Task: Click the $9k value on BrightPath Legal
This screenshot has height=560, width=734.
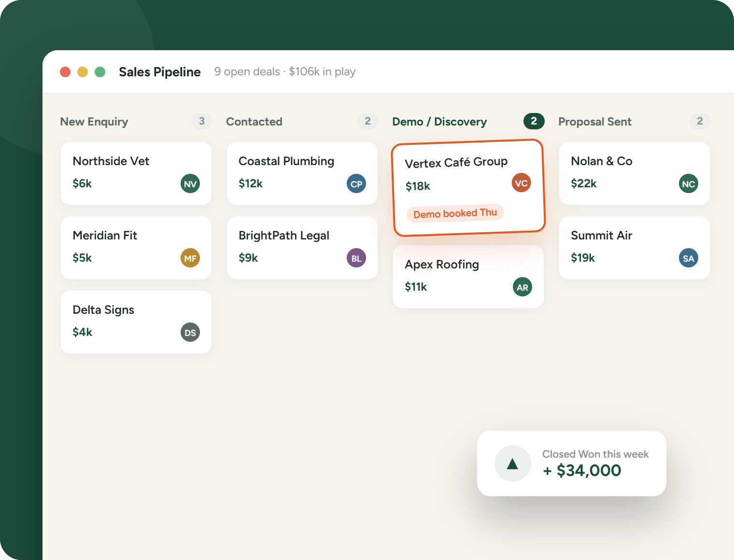Action: pyautogui.click(x=248, y=258)
